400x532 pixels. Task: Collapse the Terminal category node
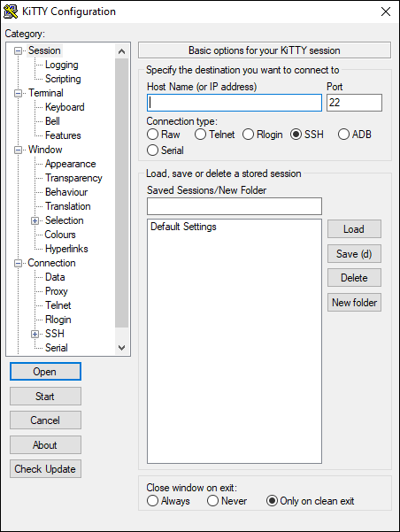point(18,93)
